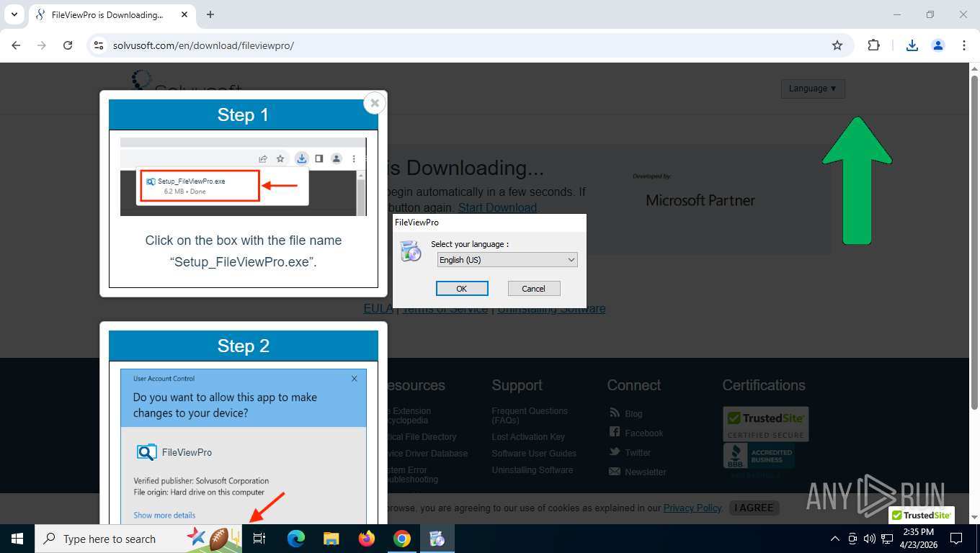Go back to the previous page
980x553 pixels.
16,45
